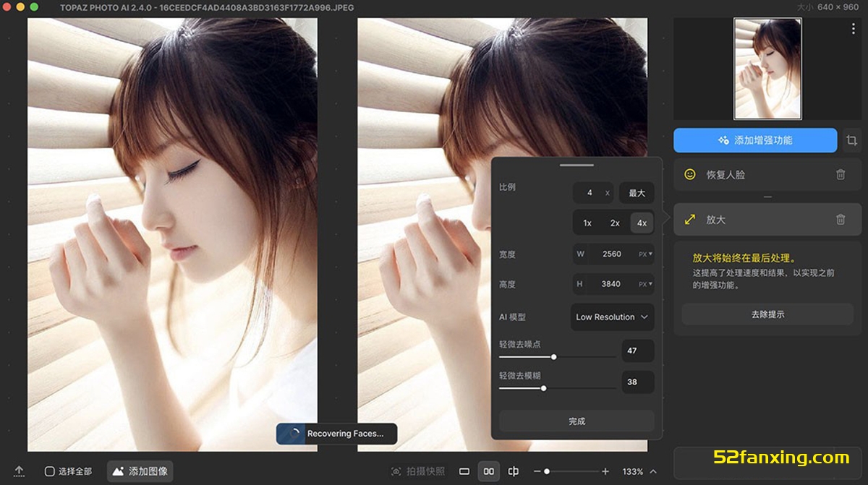This screenshot has width=868, height=485.
Task: Delete the 恢复人脸 enhancement with trash icon
Action: (x=841, y=174)
